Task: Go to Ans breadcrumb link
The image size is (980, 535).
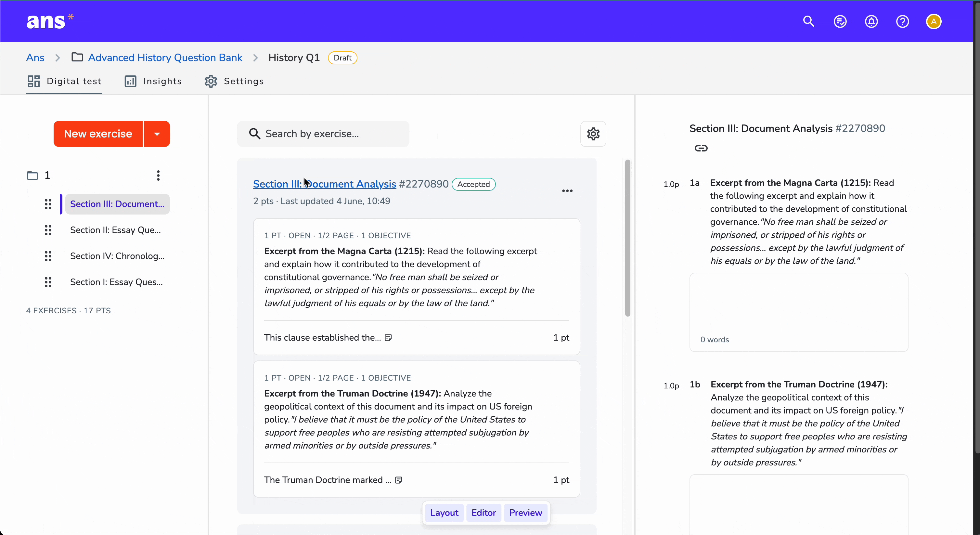Action: coord(35,58)
